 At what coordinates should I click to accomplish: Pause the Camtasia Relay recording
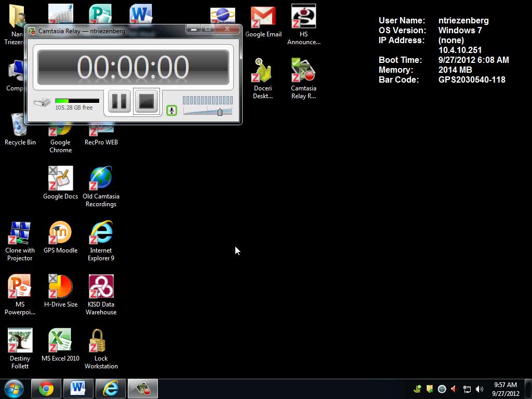point(119,101)
